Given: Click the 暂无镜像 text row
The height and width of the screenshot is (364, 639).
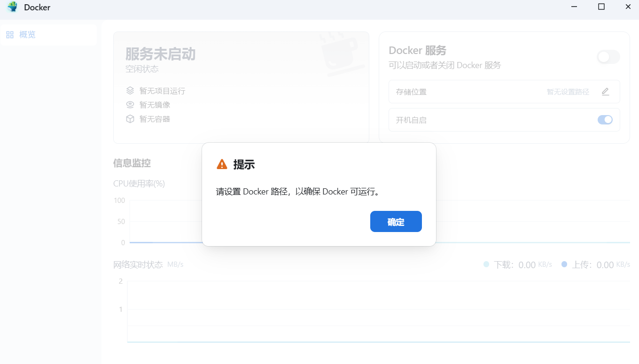Looking at the screenshot, I should point(155,105).
